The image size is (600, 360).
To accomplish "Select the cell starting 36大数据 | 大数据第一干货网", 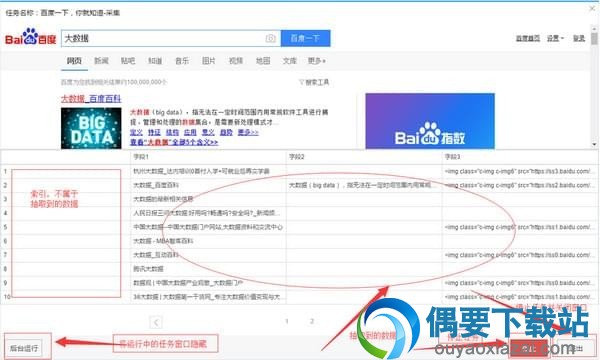I will (208, 297).
